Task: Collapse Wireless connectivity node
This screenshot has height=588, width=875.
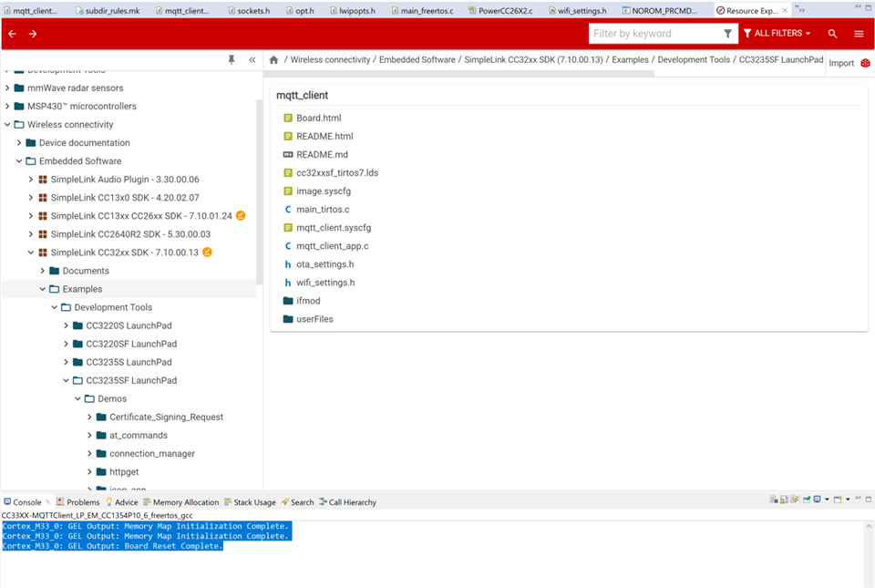Action: 7,124
